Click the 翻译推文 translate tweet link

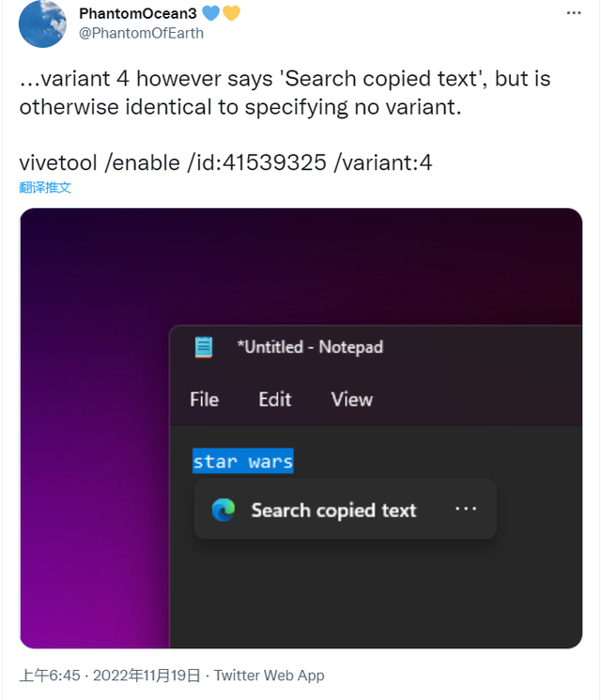tap(45, 187)
